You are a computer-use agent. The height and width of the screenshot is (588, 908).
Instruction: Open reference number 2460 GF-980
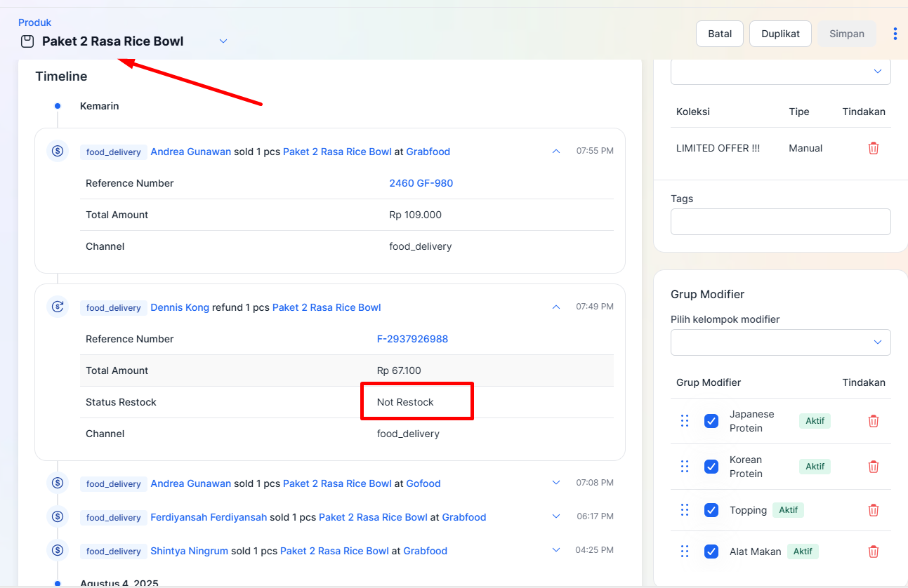tap(421, 183)
